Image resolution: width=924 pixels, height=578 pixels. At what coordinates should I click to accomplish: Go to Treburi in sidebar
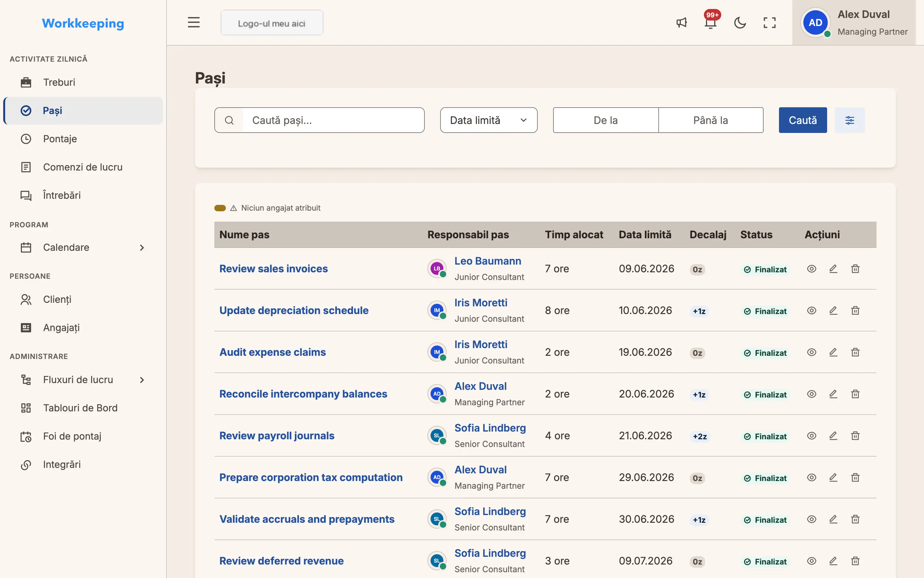click(x=83, y=82)
